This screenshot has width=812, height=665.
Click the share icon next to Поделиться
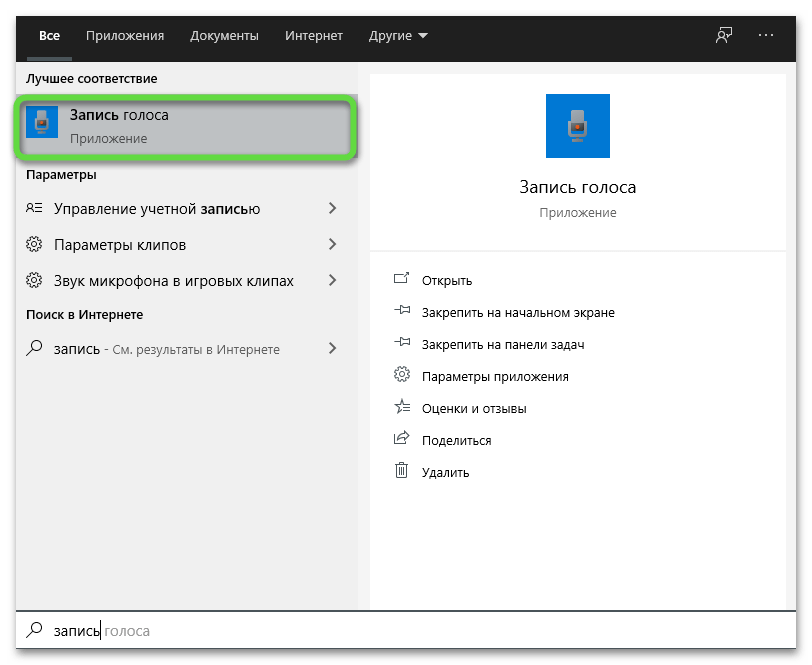tap(402, 439)
